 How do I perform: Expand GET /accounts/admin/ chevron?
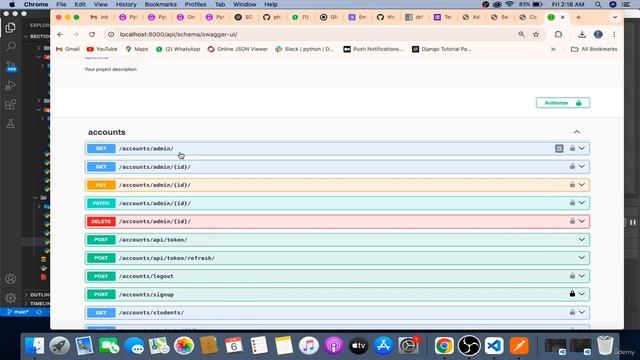pos(582,149)
